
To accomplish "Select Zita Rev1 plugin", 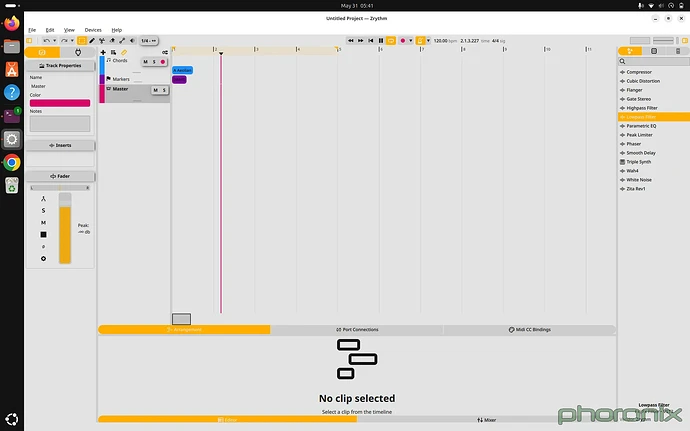I will pyautogui.click(x=653, y=189).
